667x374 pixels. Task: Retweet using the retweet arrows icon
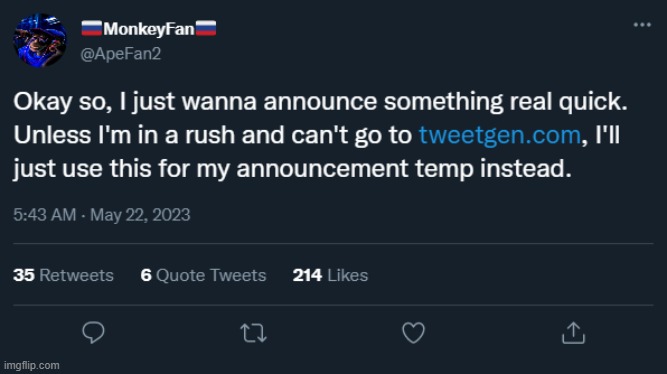click(254, 333)
